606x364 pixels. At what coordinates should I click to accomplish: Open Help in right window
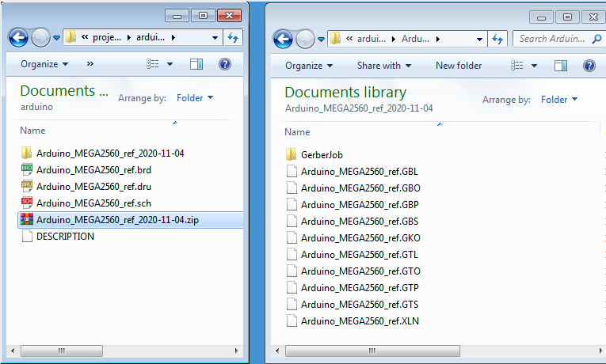tap(589, 66)
